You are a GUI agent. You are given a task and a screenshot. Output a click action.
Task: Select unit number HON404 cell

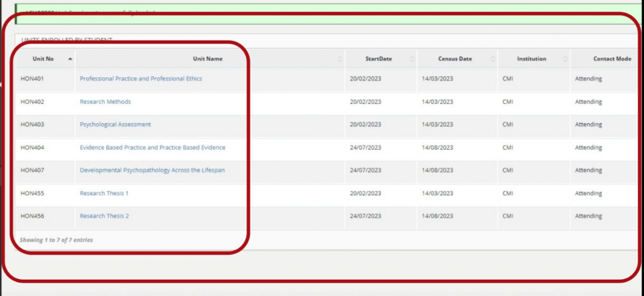click(x=45, y=148)
